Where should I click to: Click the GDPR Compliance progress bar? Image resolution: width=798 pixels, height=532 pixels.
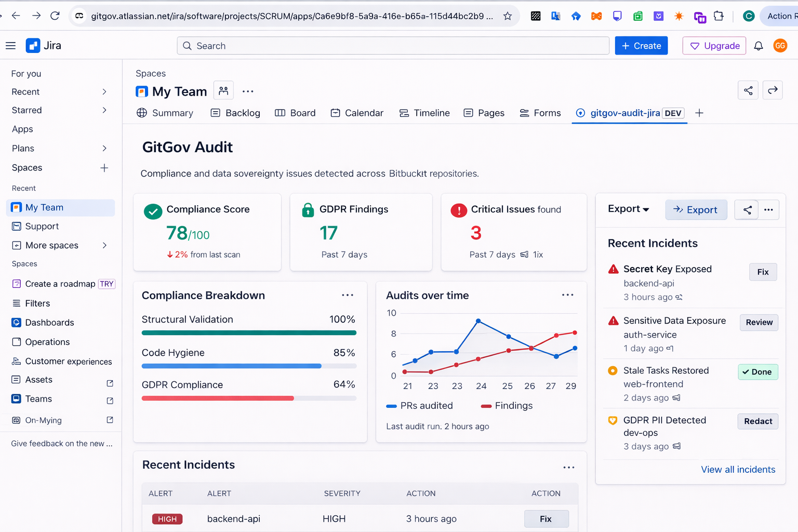coord(249,398)
